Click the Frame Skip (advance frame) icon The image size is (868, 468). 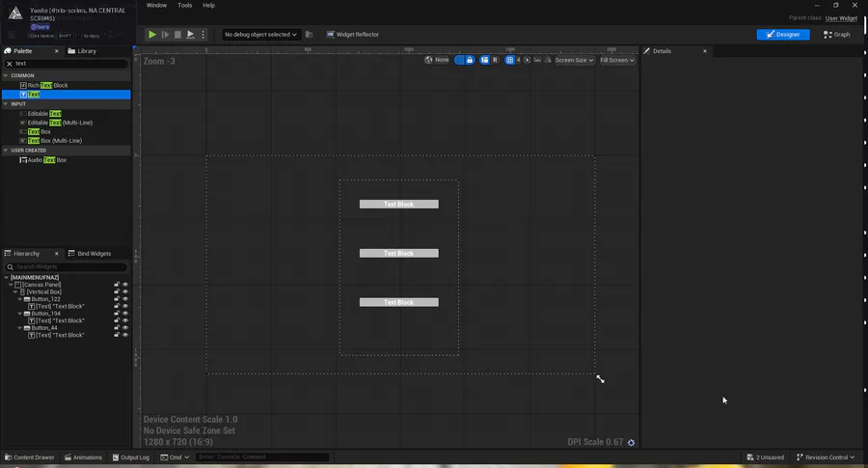[x=165, y=35]
